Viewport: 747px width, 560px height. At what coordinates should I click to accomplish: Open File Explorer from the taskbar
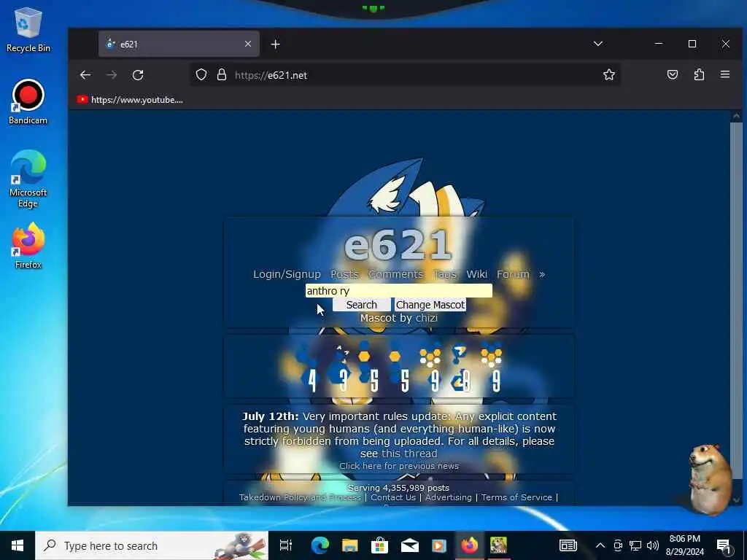349,545
